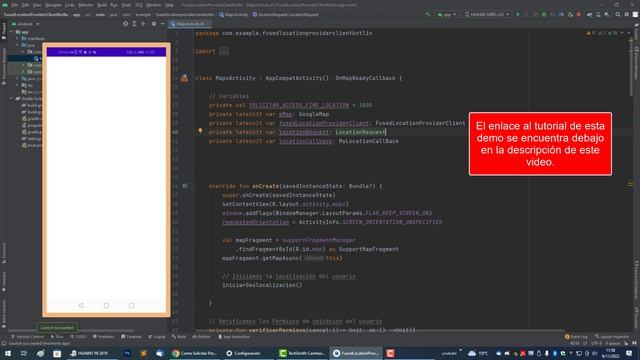Open the Build menu
640x360 pixels.
102,5
